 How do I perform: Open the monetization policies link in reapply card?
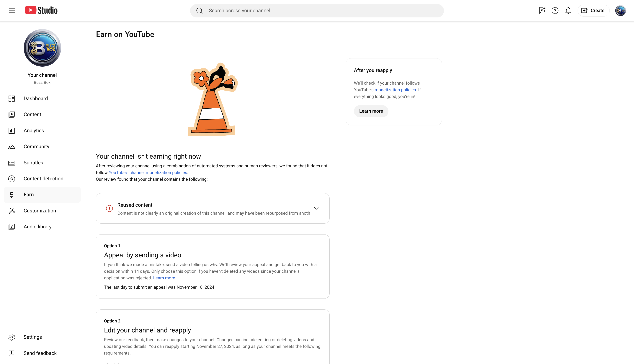pyautogui.click(x=395, y=90)
